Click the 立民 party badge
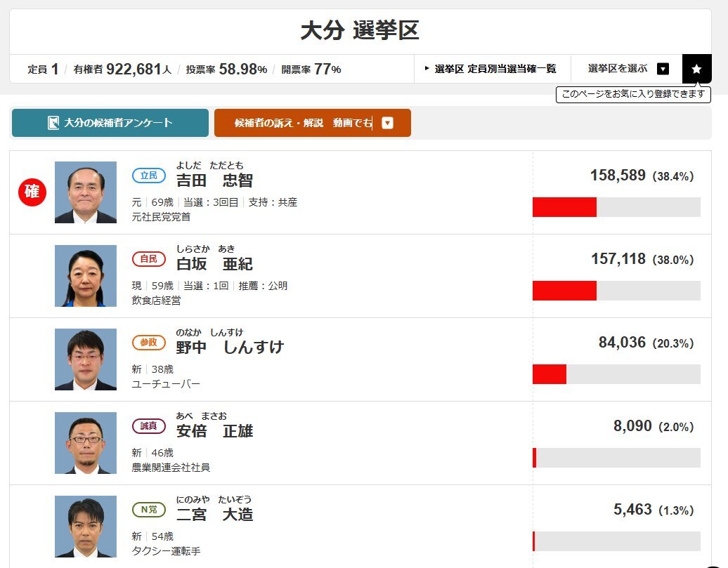This screenshot has height=568, width=728. [148, 176]
